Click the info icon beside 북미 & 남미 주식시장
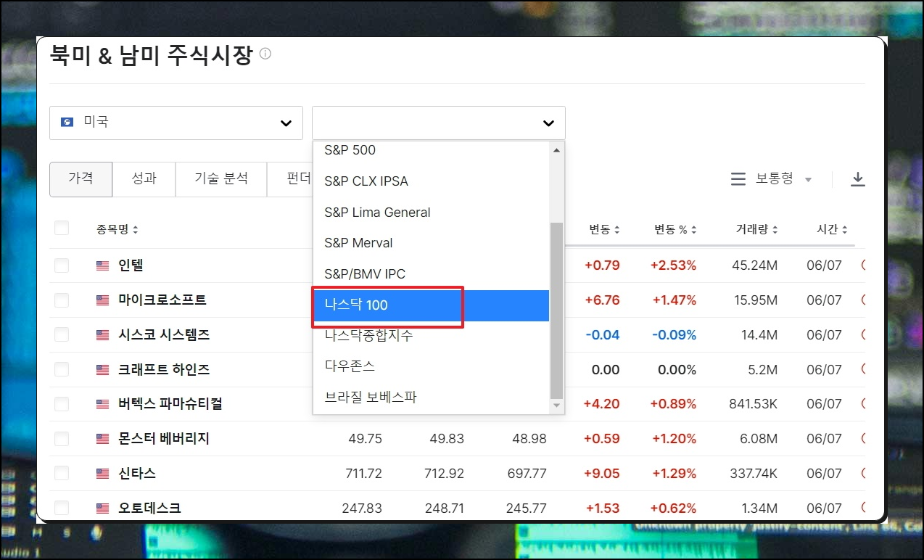 [x=265, y=54]
